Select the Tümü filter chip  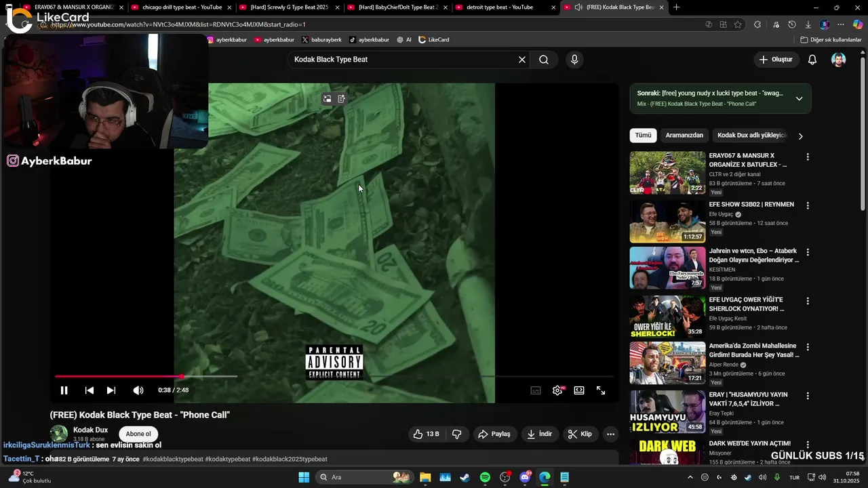tap(643, 135)
